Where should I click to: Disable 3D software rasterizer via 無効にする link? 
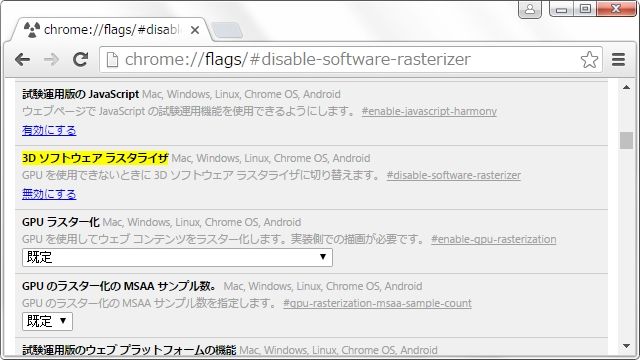pyautogui.click(x=49, y=194)
